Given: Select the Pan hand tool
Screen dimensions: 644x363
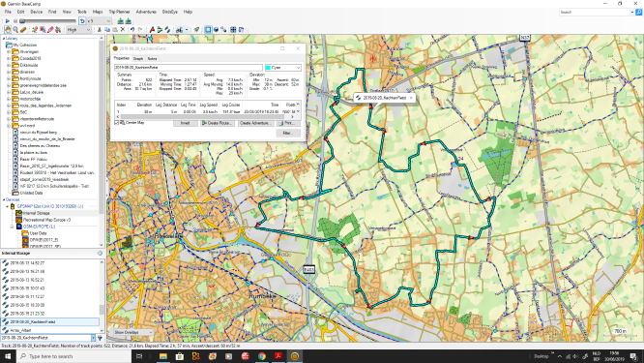Looking at the screenshot, I should point(8,30).
